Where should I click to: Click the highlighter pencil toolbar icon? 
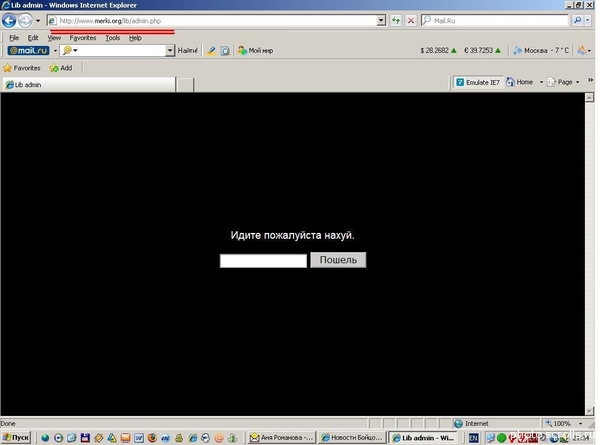click(211, 51)
